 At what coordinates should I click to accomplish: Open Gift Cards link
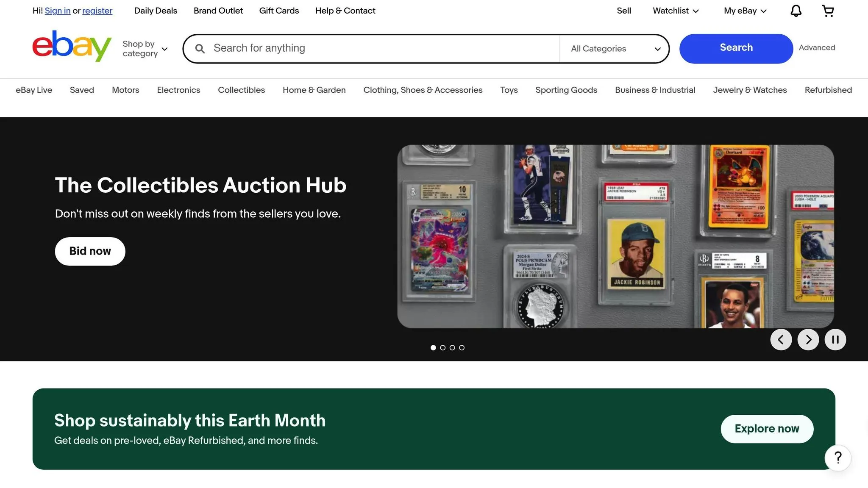(279, 11)
